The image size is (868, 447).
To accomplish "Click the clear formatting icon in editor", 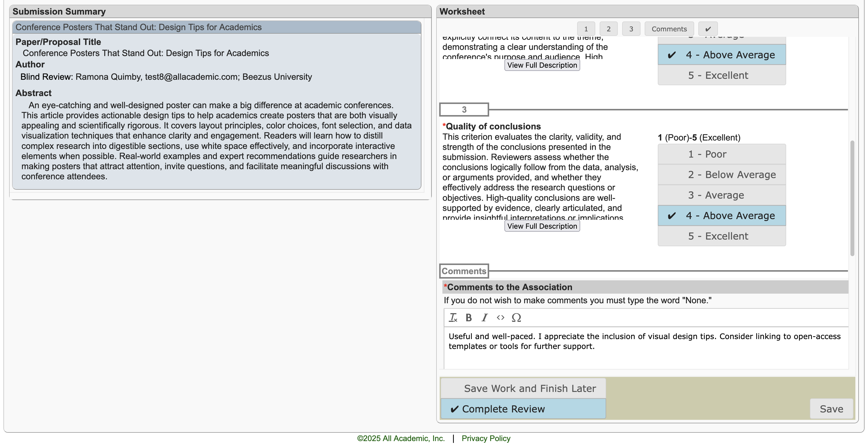I will tap(453, 317).
